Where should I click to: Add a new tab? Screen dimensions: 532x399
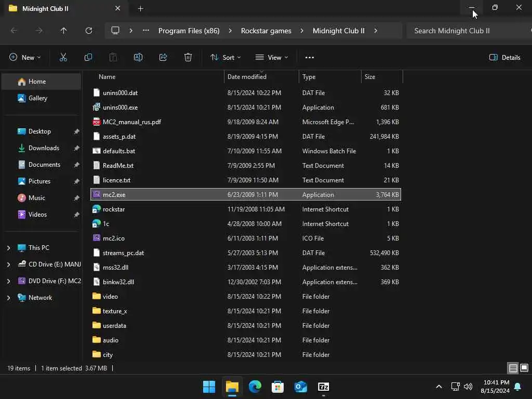140,9
